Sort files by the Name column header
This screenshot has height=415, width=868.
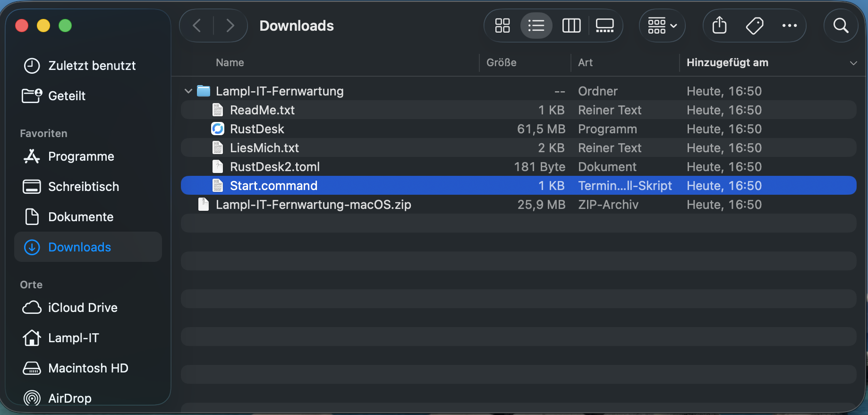click(230, 63)
